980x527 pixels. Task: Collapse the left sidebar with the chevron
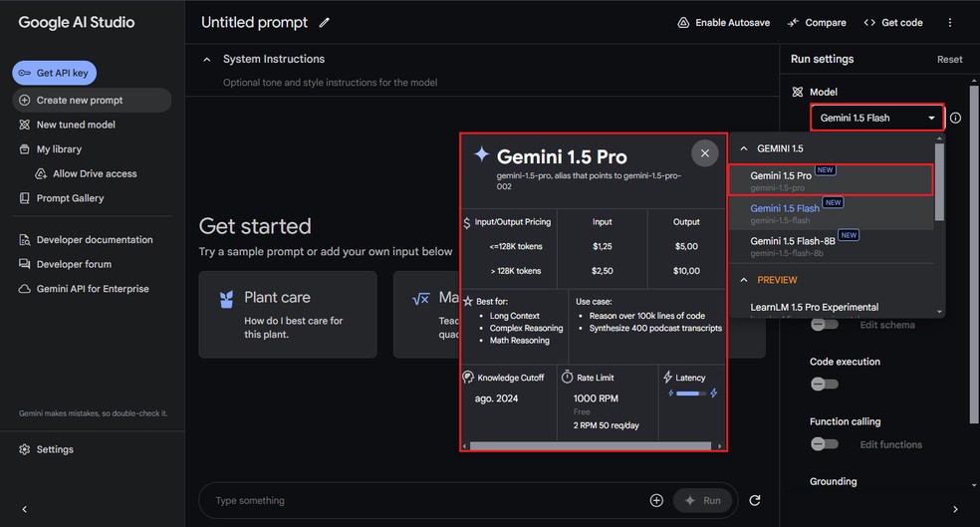[24, 509]
